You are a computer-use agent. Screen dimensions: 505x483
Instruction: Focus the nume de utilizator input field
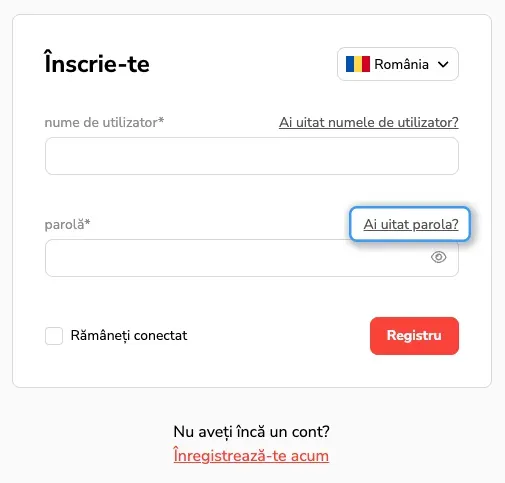(252, 156)
